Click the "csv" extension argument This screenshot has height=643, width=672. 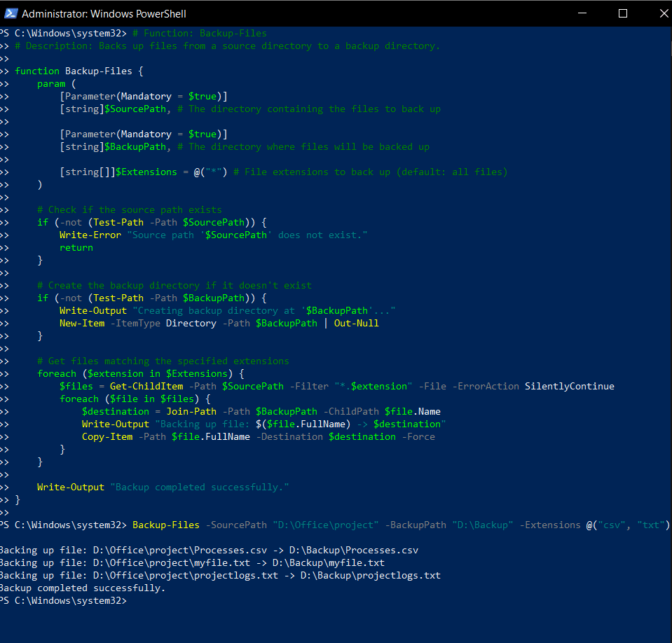click(612, 525)
